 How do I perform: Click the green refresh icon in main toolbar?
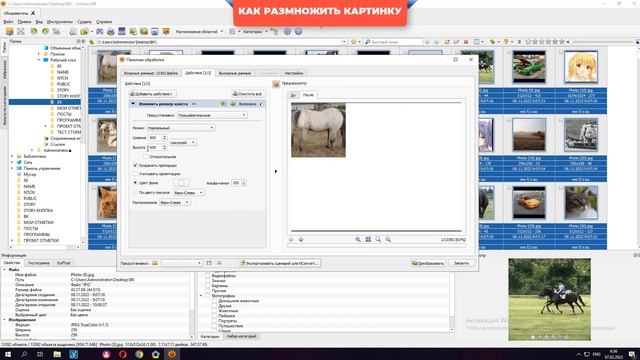[34, 31]
